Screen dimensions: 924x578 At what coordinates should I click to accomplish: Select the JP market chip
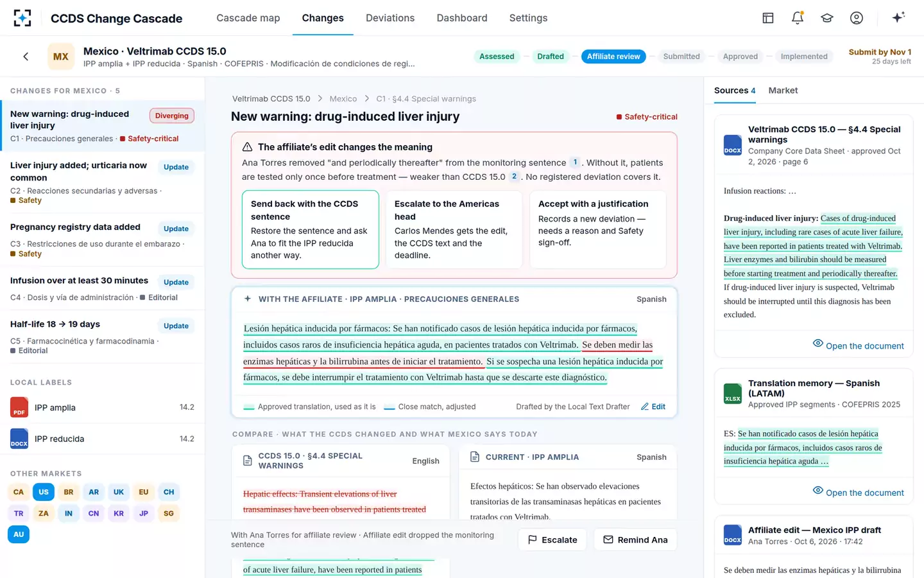pyautogui.click(x=144, y=513)
